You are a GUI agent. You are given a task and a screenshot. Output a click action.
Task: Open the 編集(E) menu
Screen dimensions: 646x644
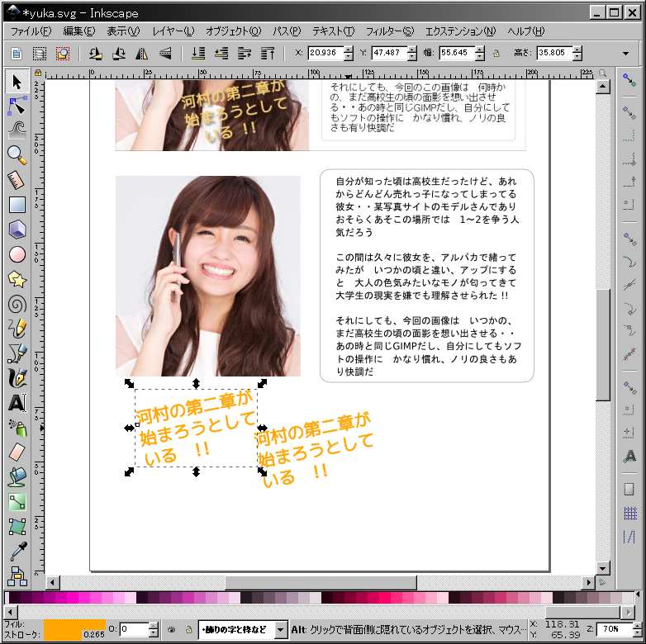(79, 31)
